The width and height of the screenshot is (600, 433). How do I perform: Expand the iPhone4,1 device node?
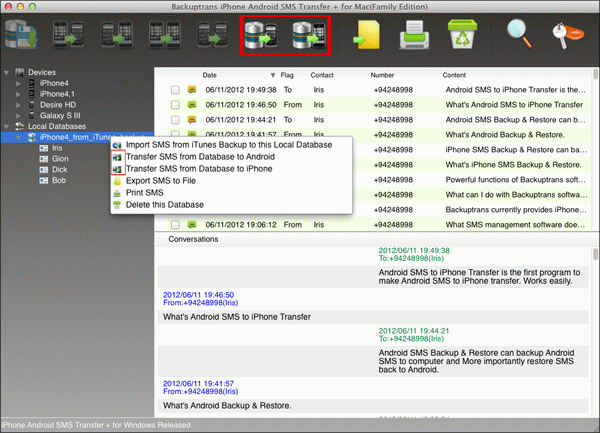click(x=18, y=94)
